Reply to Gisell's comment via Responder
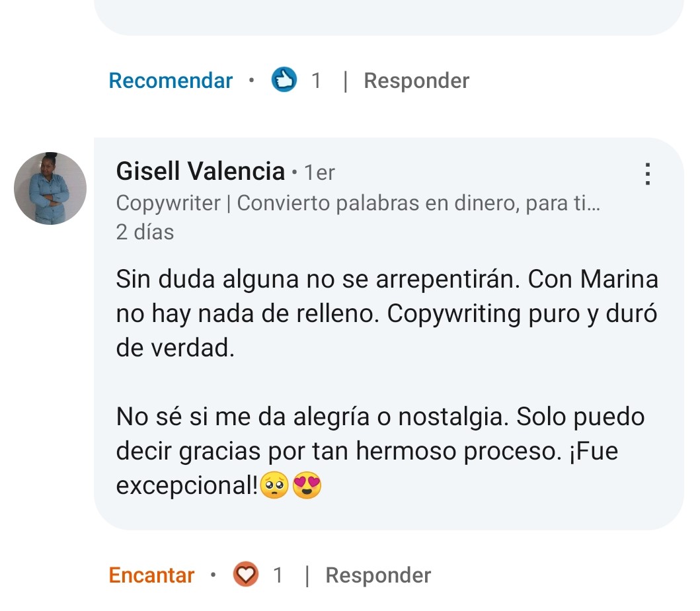The height and width of the screenshot is (611, 700). point(378,576)
